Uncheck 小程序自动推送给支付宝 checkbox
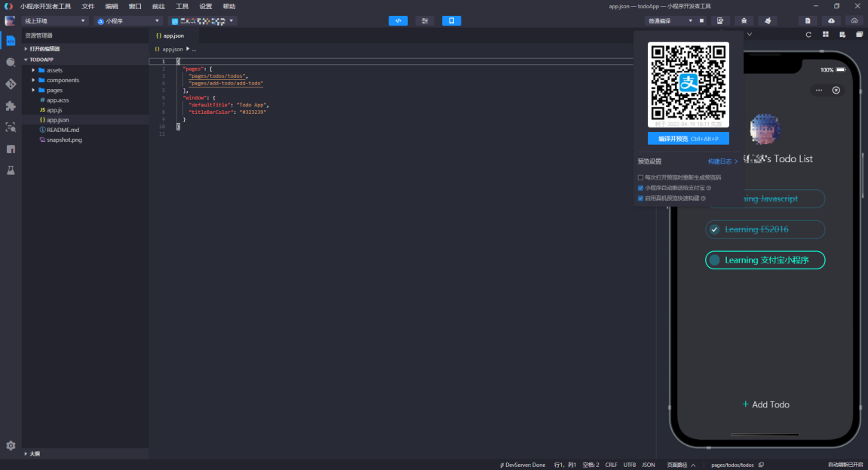The image size is (868, 470). coord(640,188)
